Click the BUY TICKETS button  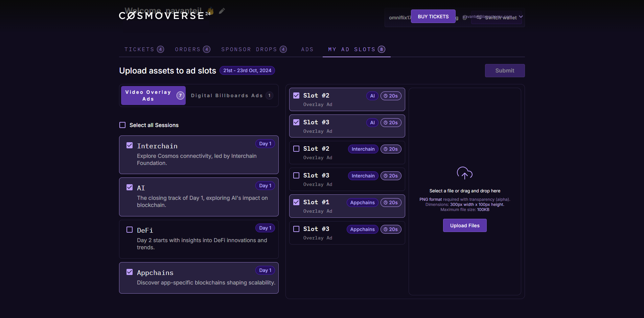click(433, 17)
